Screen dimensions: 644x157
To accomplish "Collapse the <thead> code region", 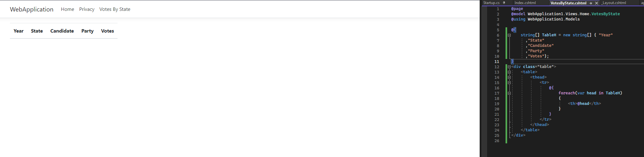I will tap(509, 77).
